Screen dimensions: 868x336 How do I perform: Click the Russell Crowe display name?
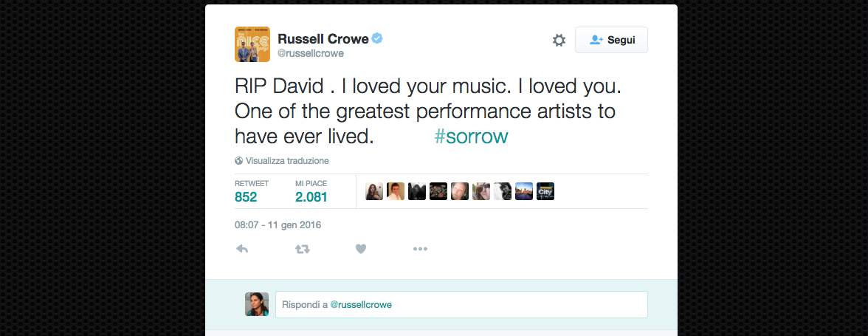click(x=323, y=38)
